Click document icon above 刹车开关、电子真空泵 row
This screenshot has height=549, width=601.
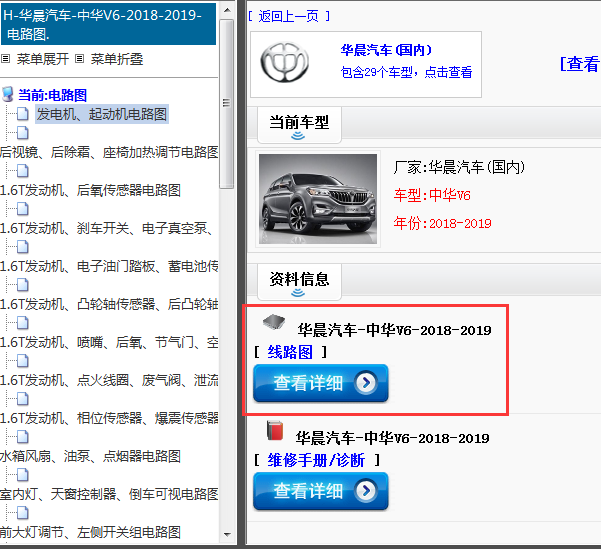coord(23,209)
